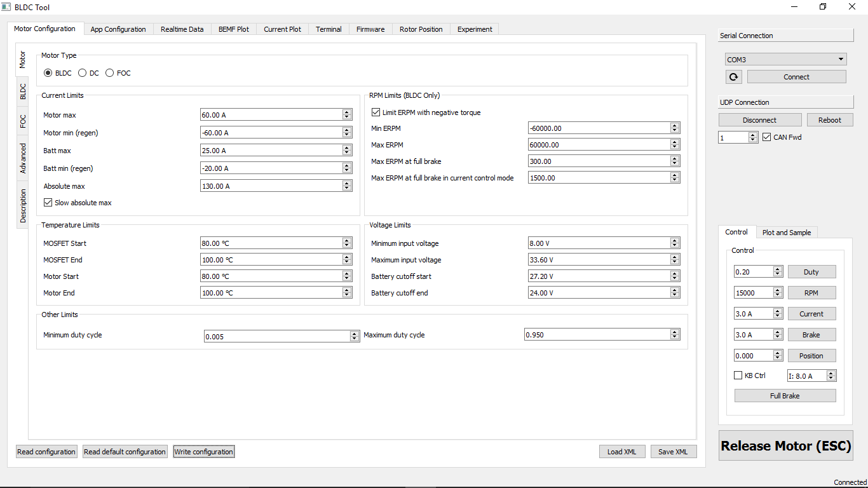Open the vertical FOC side tab

23,121
